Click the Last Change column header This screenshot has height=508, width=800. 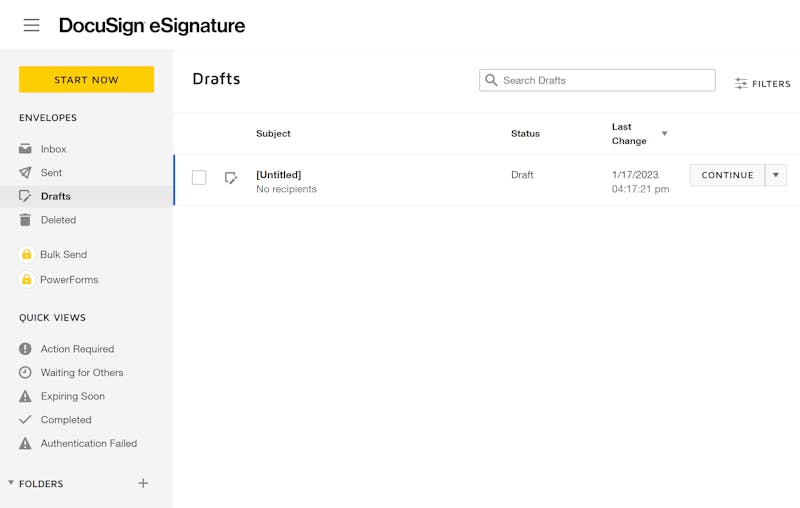click(629, 134)
